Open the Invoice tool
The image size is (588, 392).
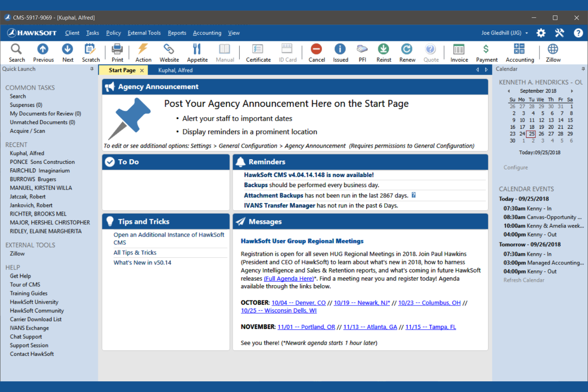(x=459, y=53)
